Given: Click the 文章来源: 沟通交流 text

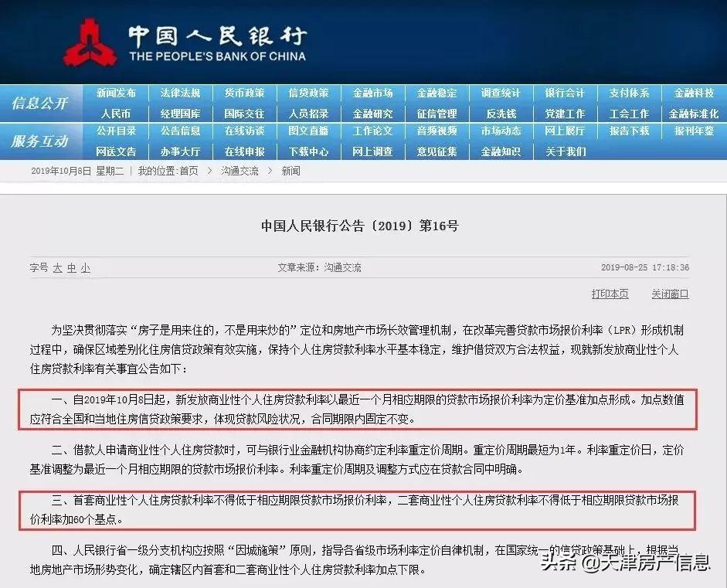Looking at the screenshot, I should (x=319, y=267).
